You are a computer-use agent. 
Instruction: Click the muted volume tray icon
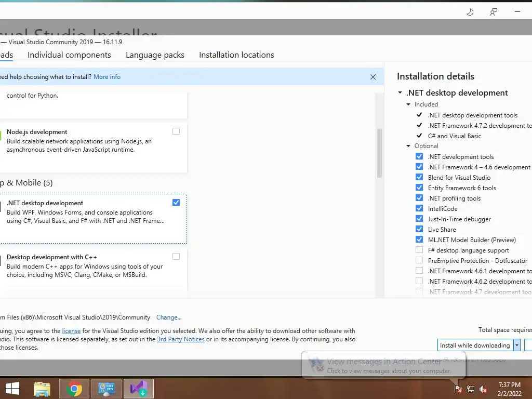pos(483,389)
